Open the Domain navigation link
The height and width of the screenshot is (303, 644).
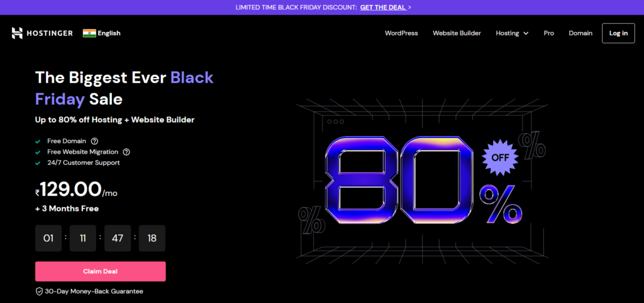tap(580, 33)
